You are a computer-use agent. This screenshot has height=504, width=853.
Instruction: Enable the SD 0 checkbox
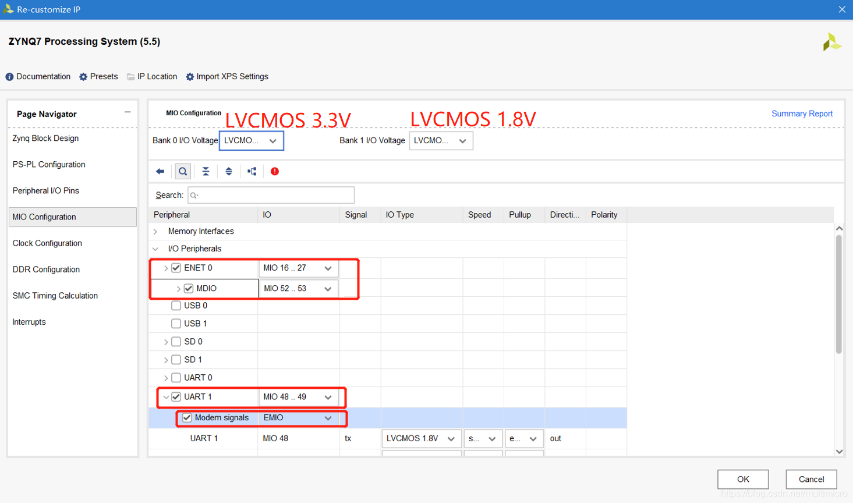[x=176, y=342]
